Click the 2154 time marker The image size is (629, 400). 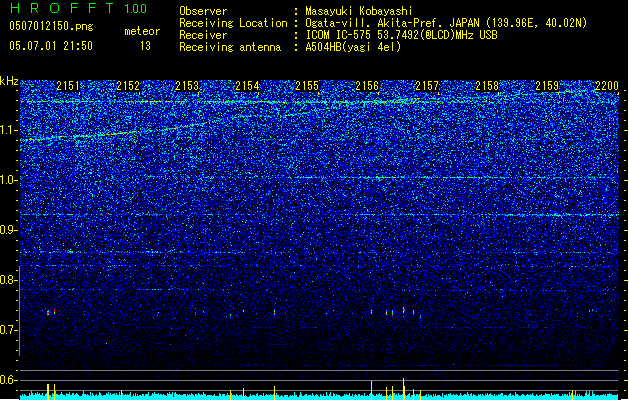(x=247, y=85)
